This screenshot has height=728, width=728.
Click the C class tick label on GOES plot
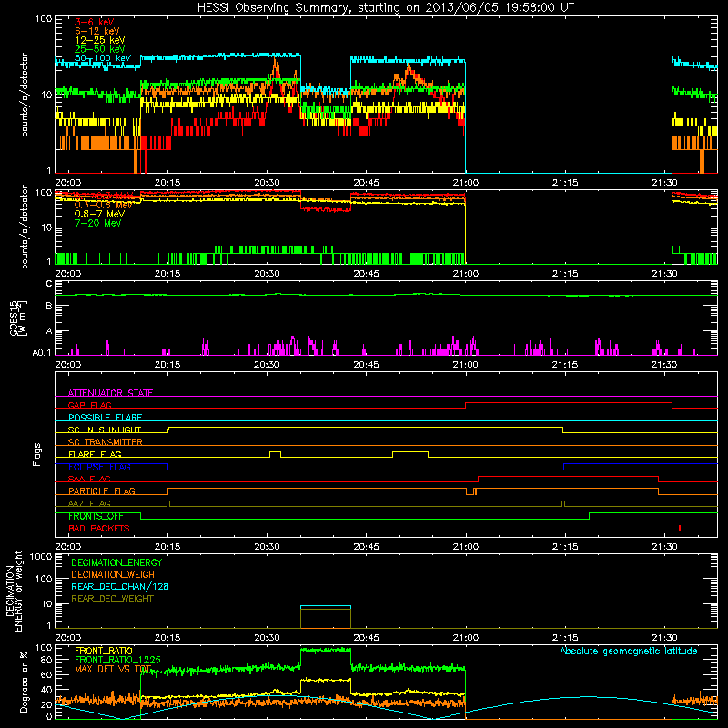49,284
